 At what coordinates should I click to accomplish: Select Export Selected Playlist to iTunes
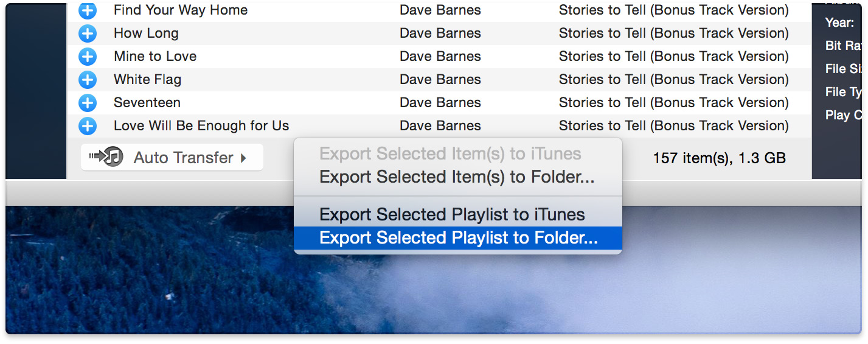[452, 215]
